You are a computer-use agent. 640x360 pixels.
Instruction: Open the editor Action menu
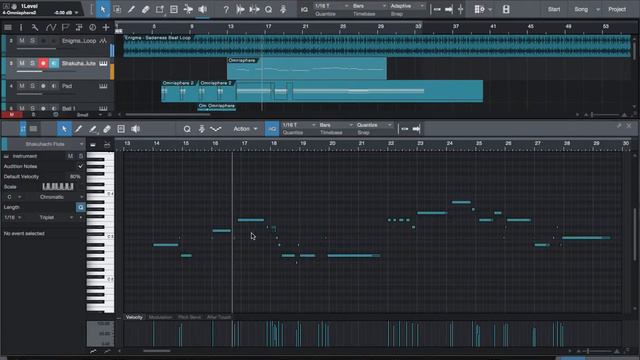click(x=245, y=129)
